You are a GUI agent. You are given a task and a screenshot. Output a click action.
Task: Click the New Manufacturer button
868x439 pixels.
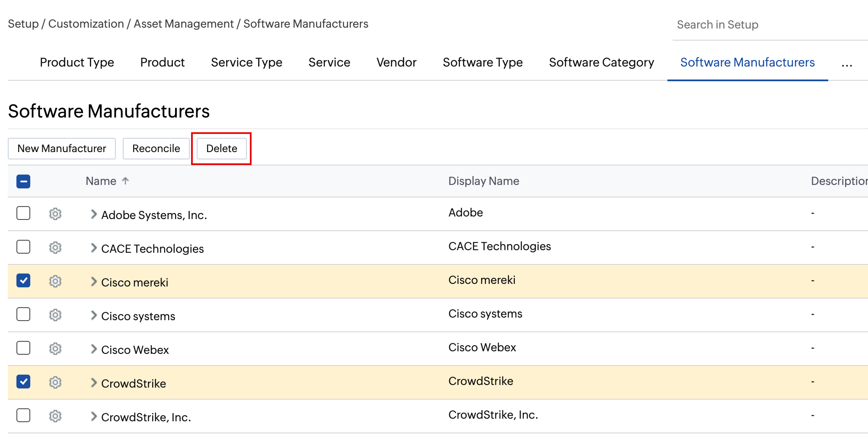pos(62,149)
